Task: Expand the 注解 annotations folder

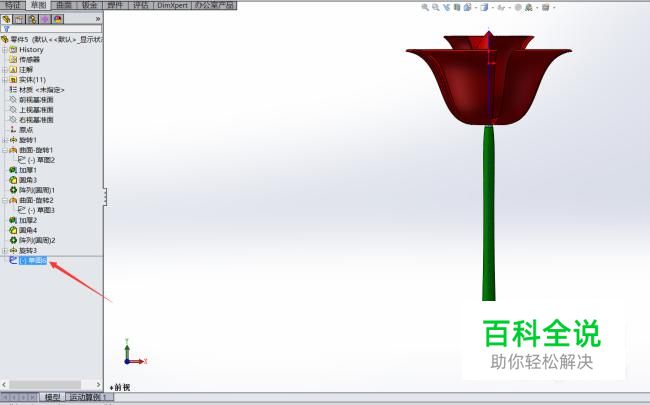Action: click(5, 69)
